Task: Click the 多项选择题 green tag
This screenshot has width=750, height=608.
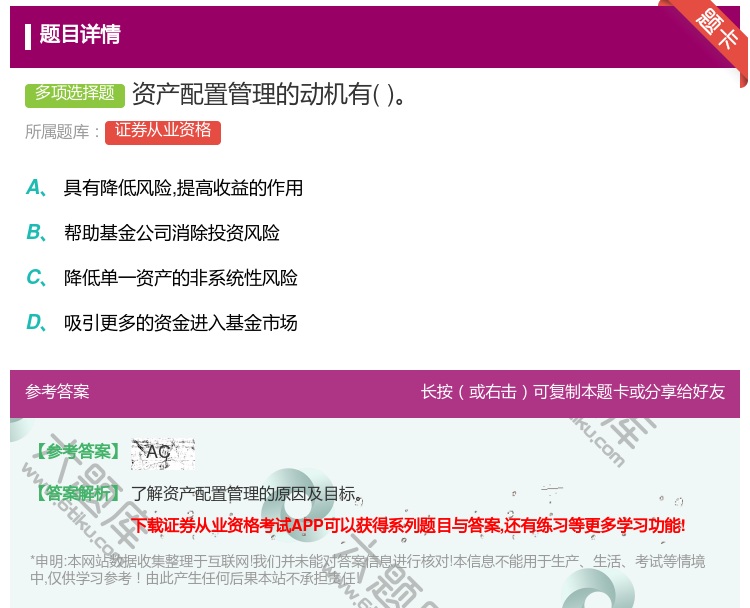Action: [x=75, y=93]
